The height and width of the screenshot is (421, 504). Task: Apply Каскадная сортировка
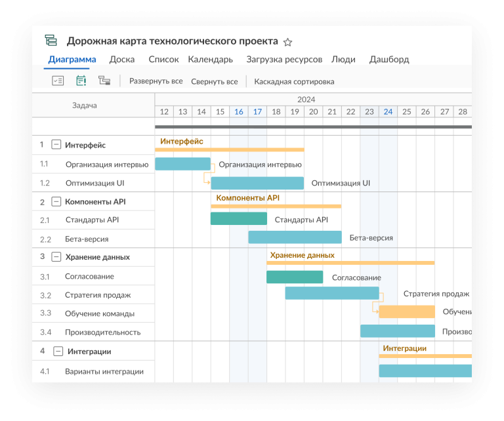click(x=294, y=82)
